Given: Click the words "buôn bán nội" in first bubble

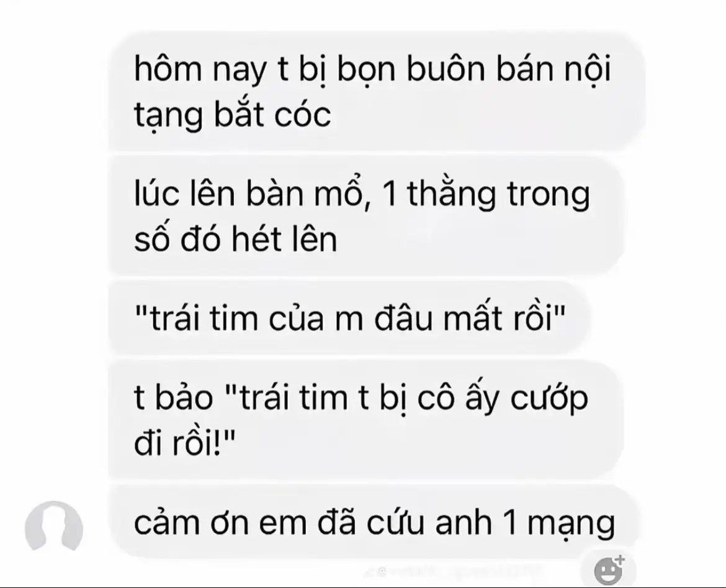Looking at the screenshot, I should pyautogui.click(x=509, y=69).
